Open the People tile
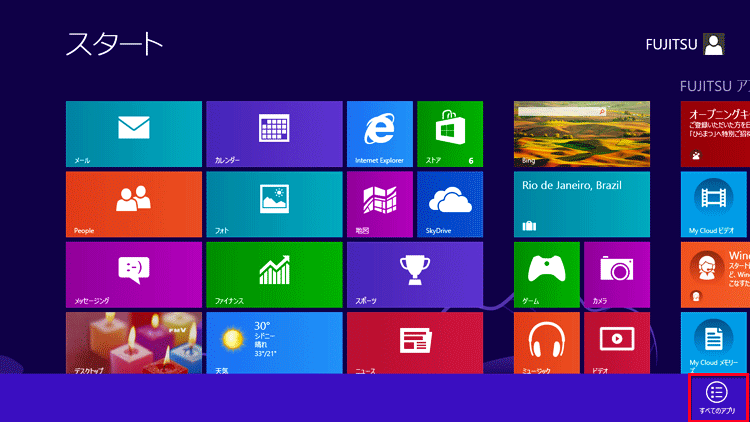Viewport: 750px width, 422px height. coord(134,204)
